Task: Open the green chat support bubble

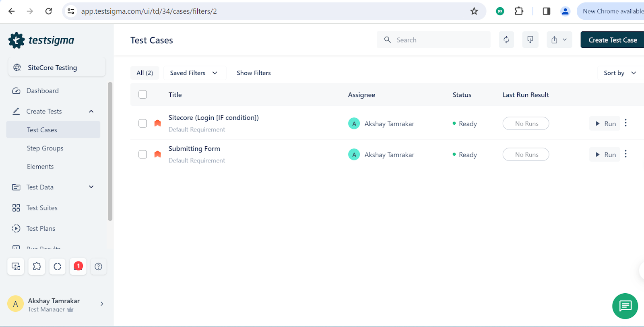Action: pos(625,306)
